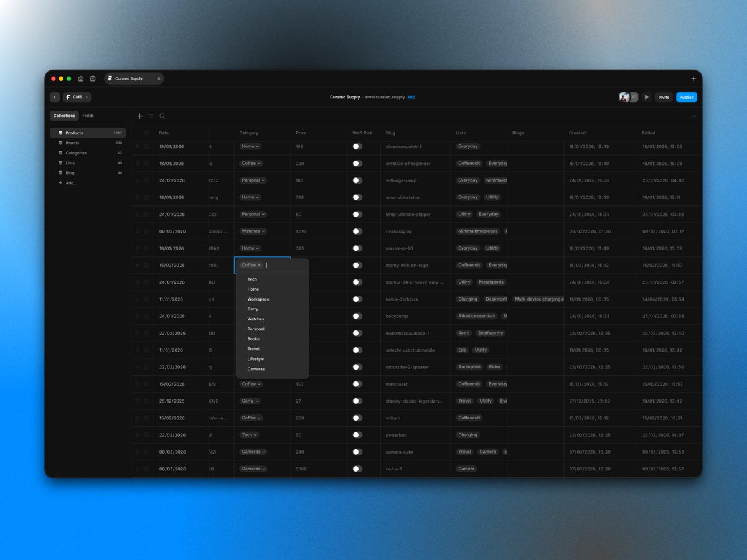The width and height of the screenshot is (747, 560).
Task: Open the CMS dropdown in top bar
Action: pyautogui.click(x=77, y=97)
